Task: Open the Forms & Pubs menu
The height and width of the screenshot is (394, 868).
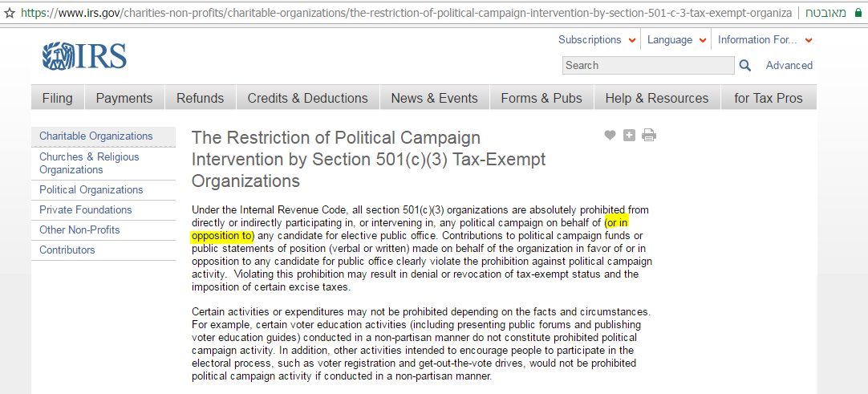Action: (541, 98)
